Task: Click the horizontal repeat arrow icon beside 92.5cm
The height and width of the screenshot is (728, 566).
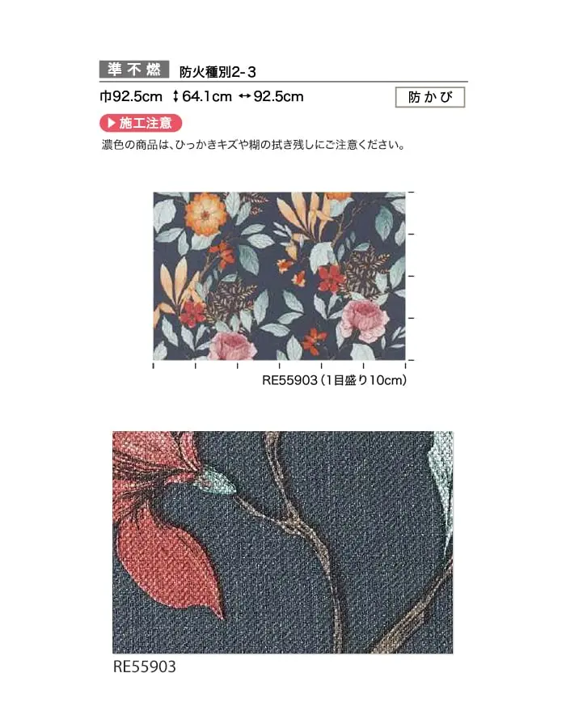Action: click(x=245, y=96)
